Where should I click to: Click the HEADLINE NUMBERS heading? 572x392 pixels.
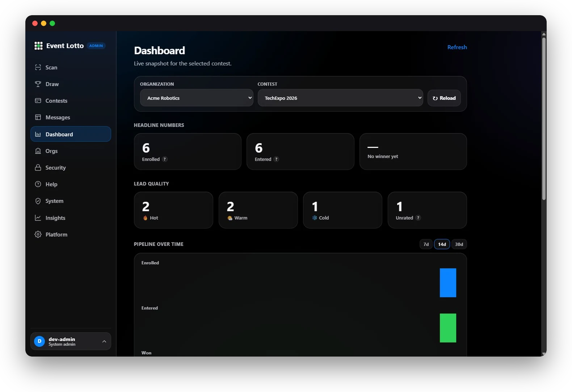pos(159,125)
